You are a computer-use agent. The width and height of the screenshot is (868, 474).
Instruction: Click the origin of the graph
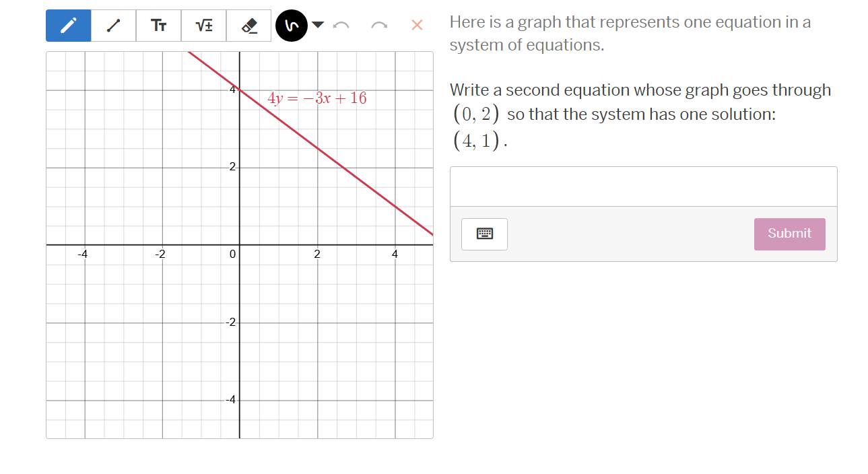point(240,244)
